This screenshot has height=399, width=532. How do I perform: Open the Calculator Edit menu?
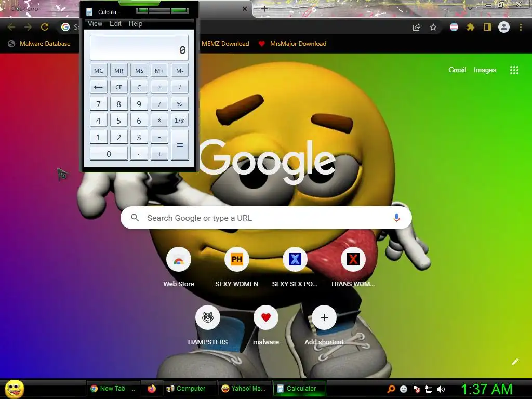click(x=115, y=24)
